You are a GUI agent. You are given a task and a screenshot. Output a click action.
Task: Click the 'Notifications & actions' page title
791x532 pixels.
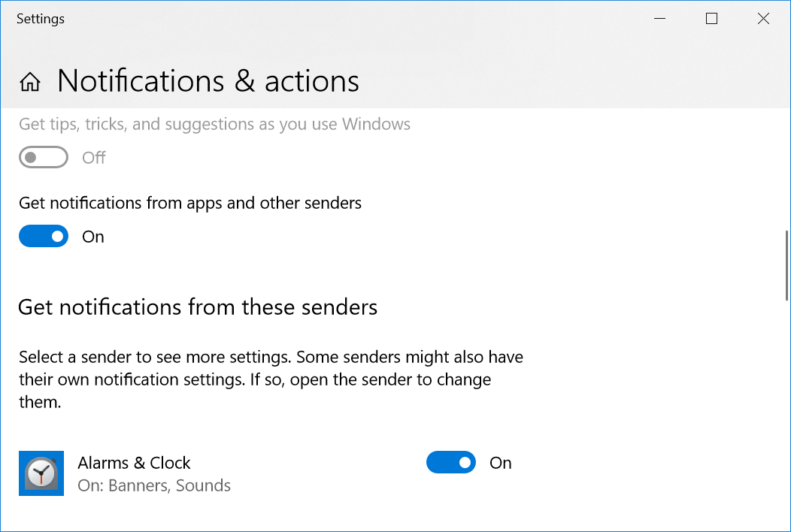tap(208, 81)
